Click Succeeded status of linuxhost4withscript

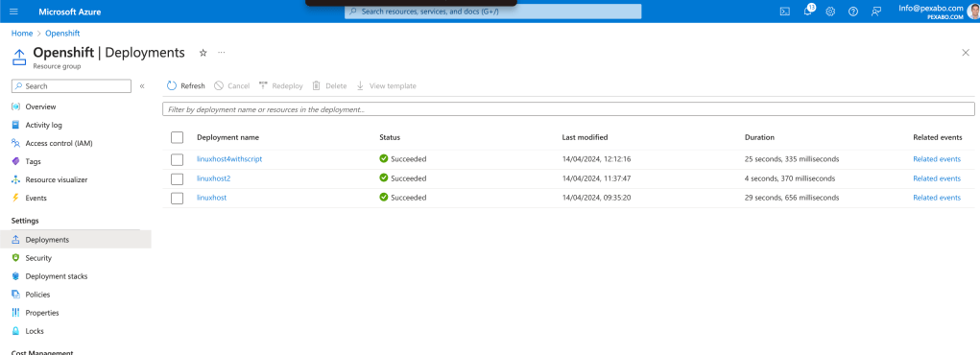click(403, 159)
